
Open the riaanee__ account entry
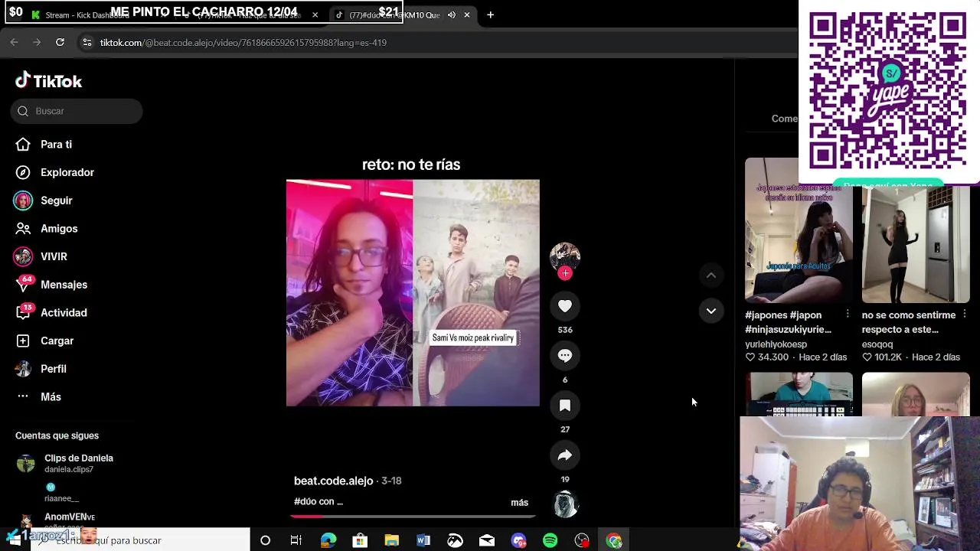click(x=61, y=493)
